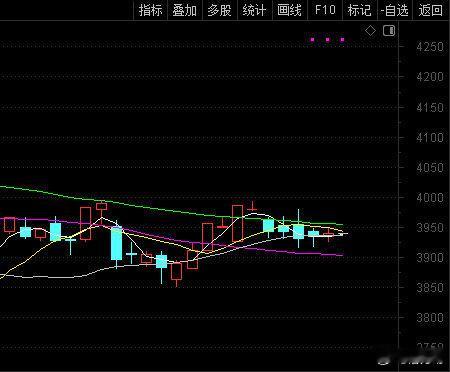Click the 3850 price axis label

pyautogui.click(x=430, y=287)
